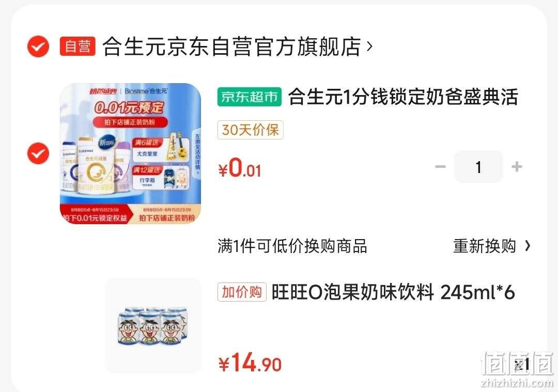Screen dimensions: 558x392
Task: Uncheck the store-level selection checkbox
Action: coord(38,46)
